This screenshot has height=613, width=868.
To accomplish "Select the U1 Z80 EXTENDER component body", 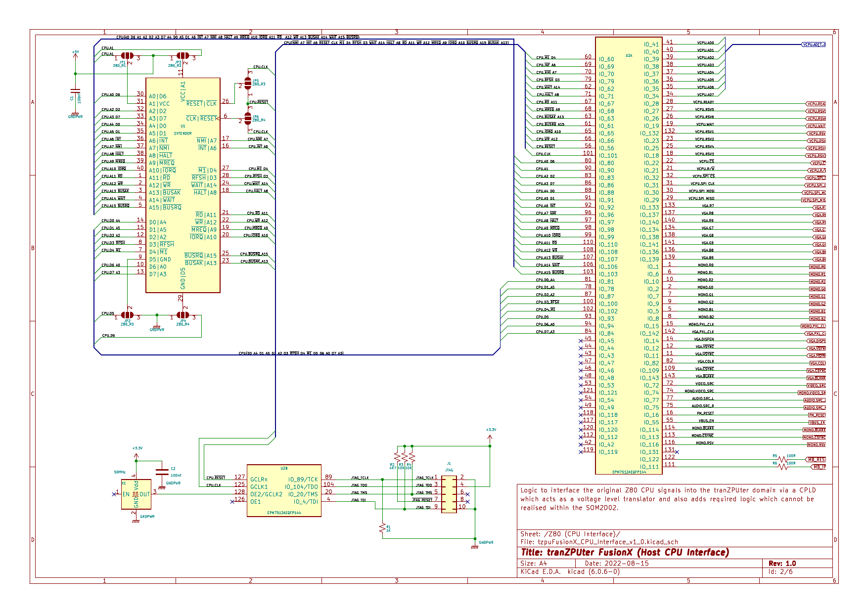I will [x=183, y=185].
